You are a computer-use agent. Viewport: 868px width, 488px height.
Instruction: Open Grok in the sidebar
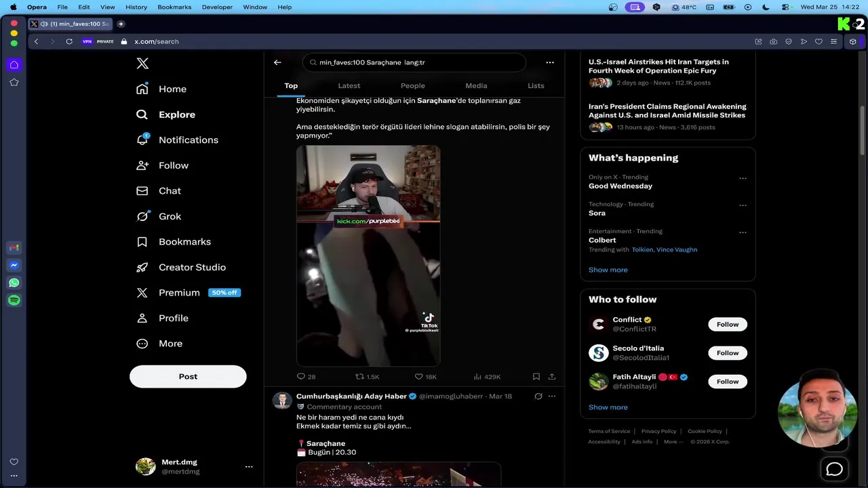coord(159,216)
